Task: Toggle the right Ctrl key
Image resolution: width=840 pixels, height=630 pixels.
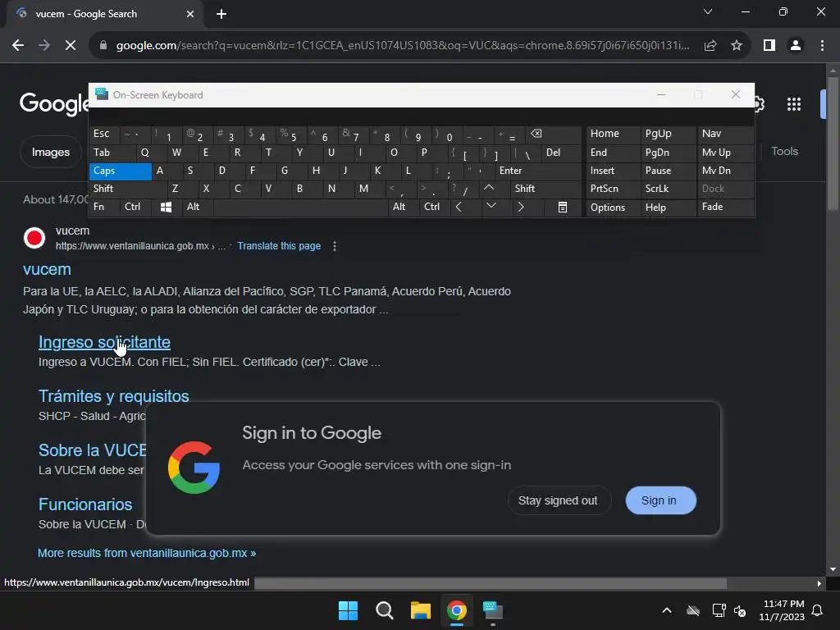Action: point(435,208)
